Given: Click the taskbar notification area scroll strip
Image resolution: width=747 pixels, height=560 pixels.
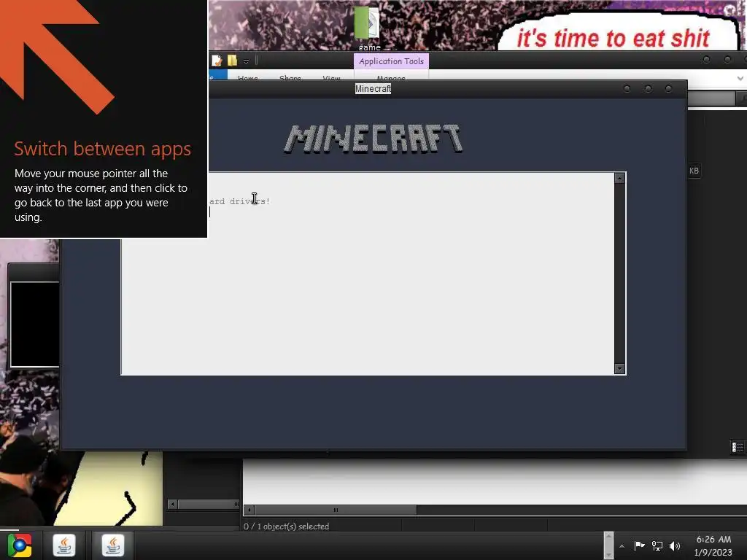Looking at the screenshot, I should click(608, 545).
